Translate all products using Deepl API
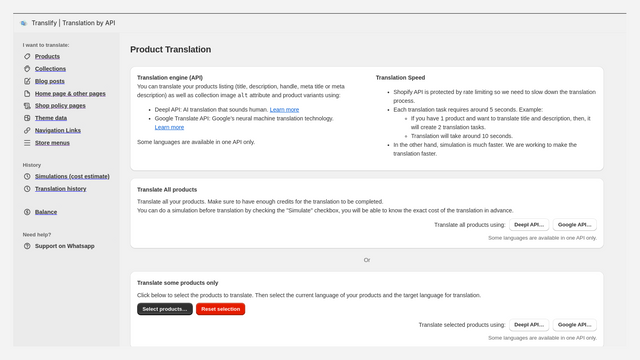Screen dimensions: 640x360 (x=529, y=224)
